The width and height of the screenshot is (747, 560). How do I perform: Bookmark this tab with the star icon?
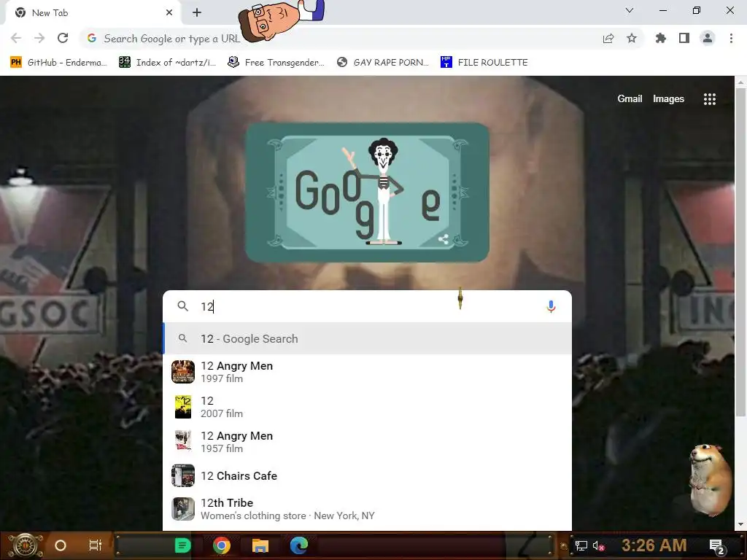point(632,38)
